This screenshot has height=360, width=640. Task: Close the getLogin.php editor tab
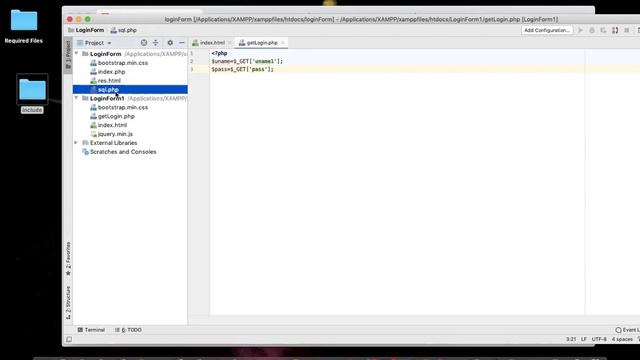coord(283,43)
